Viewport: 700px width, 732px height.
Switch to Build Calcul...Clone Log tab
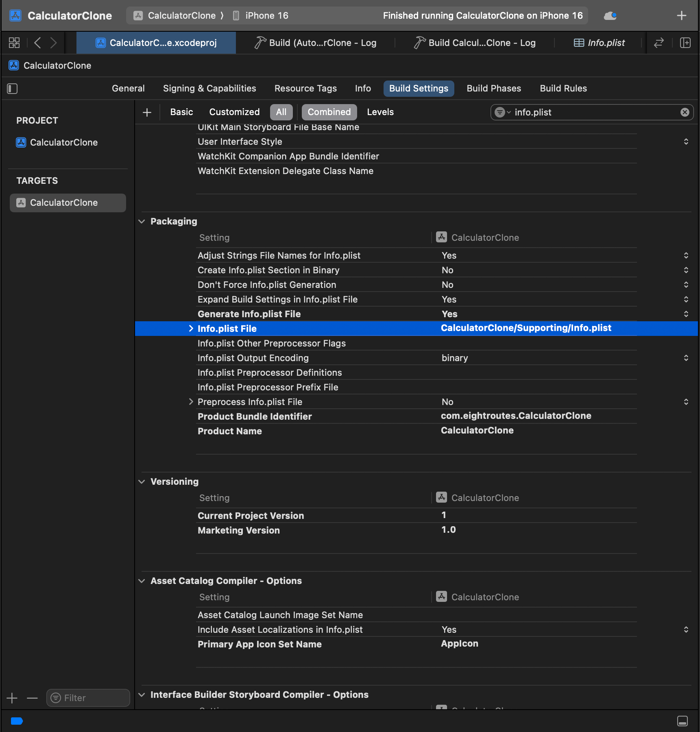coord(475,43)
